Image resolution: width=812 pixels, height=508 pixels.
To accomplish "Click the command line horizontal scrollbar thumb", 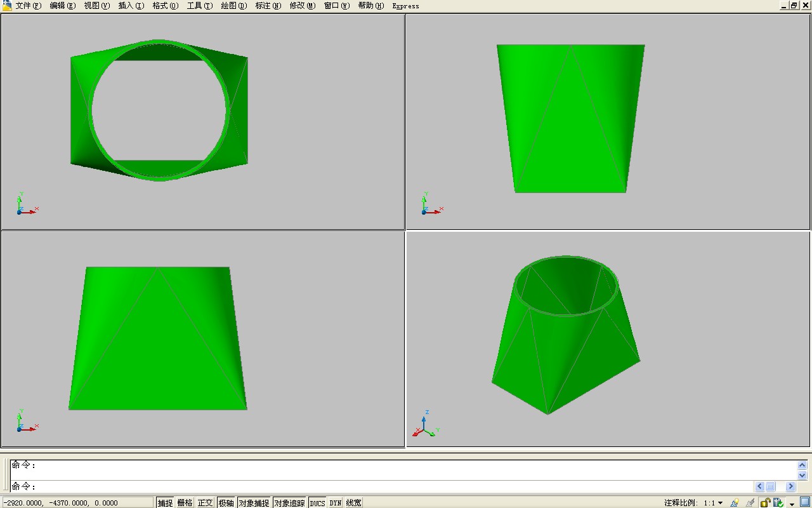I will (771, 486).
